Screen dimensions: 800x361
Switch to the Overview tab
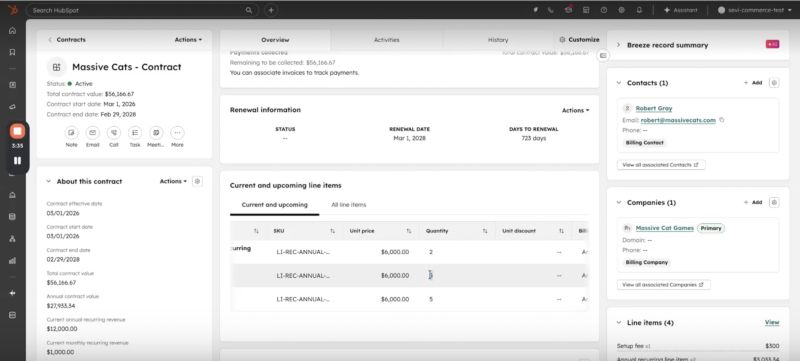[x=275, y=40]
